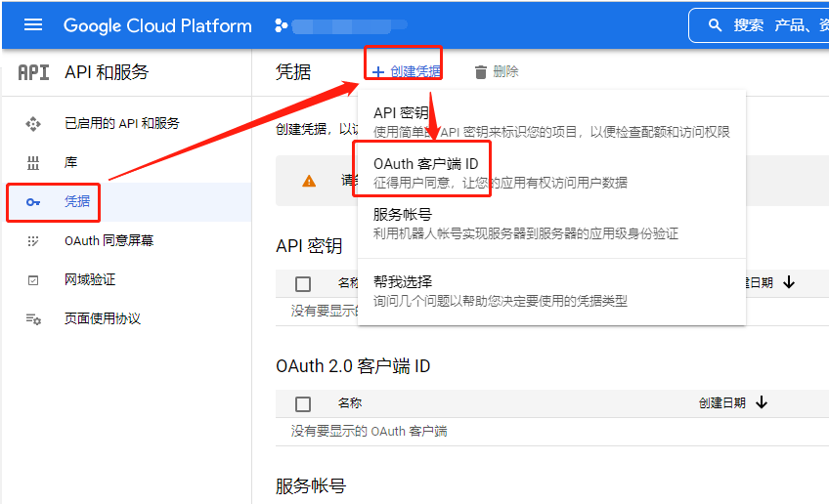This screenshot has width=829, height=504.
Task: Choose 服务帐号 from the menu
Action: tap(402, 215)
